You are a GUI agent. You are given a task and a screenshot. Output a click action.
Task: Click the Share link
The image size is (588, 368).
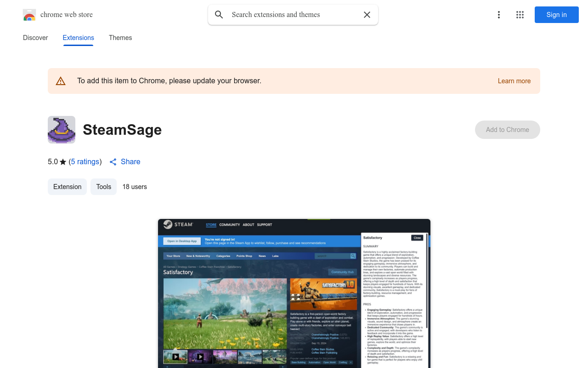(130, 162)
